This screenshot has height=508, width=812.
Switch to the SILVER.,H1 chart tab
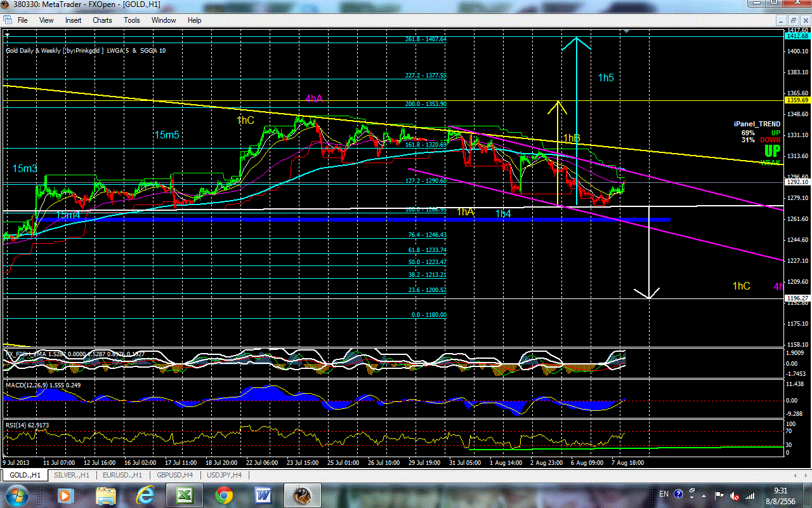71,475
